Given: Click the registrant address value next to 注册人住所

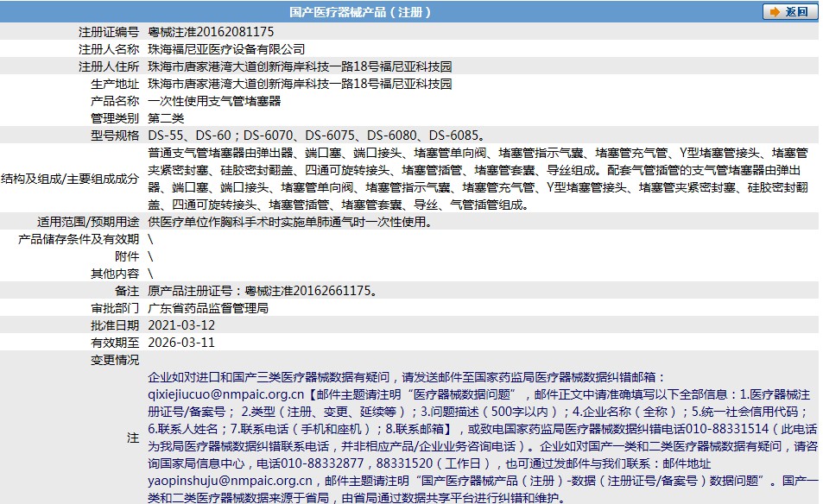Looking at the screenshot, I should [x=300, y=66].
